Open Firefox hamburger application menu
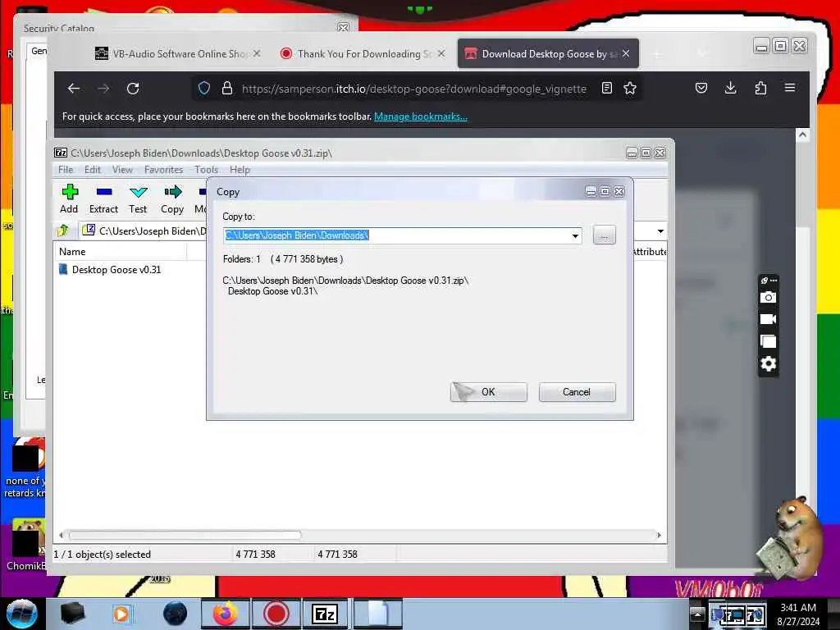 (790, 87)
